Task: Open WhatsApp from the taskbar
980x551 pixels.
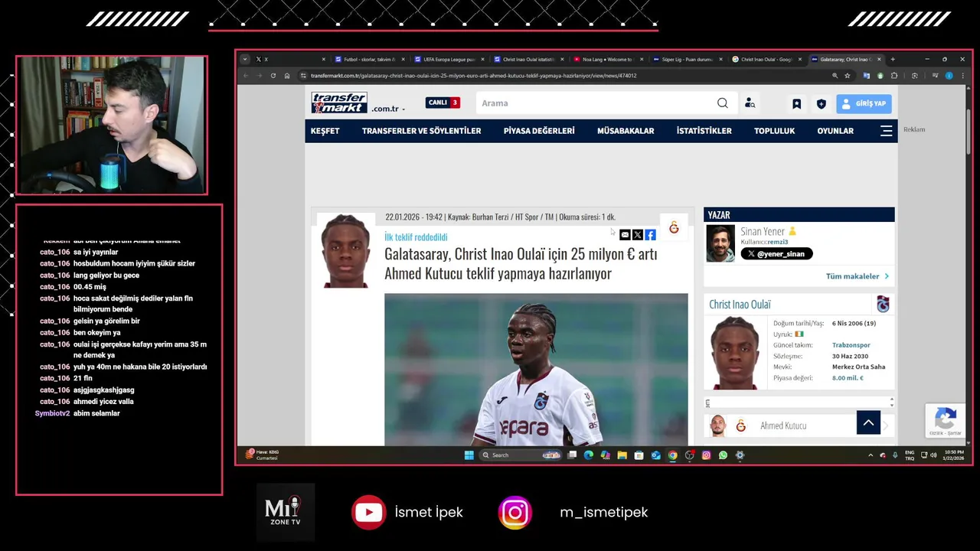Action: pos(723,455)
